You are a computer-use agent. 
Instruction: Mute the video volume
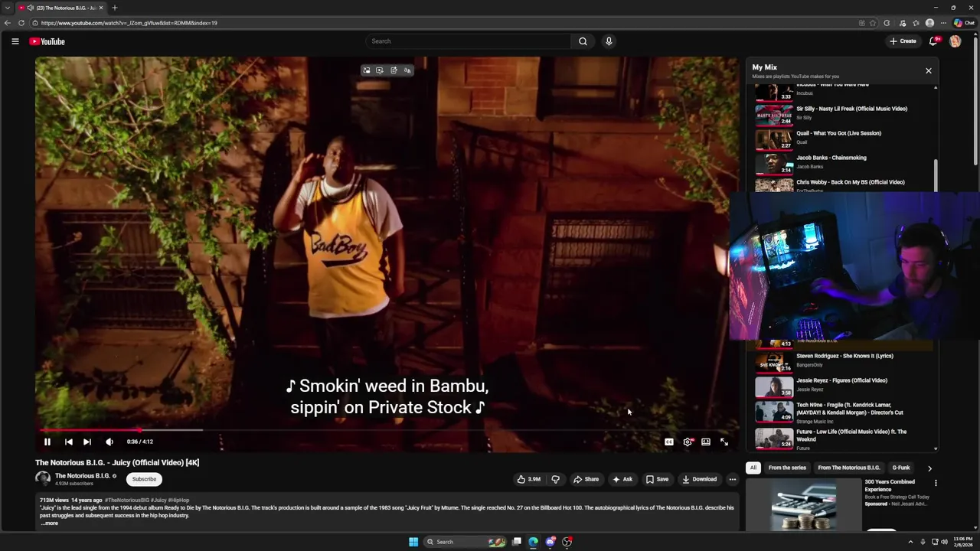click(109, 442)
